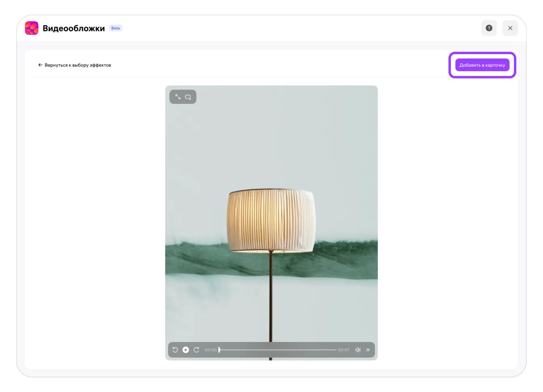The image size is (543, 392).
Task: Skip forward with clockwise arrow
Action: 196,350
